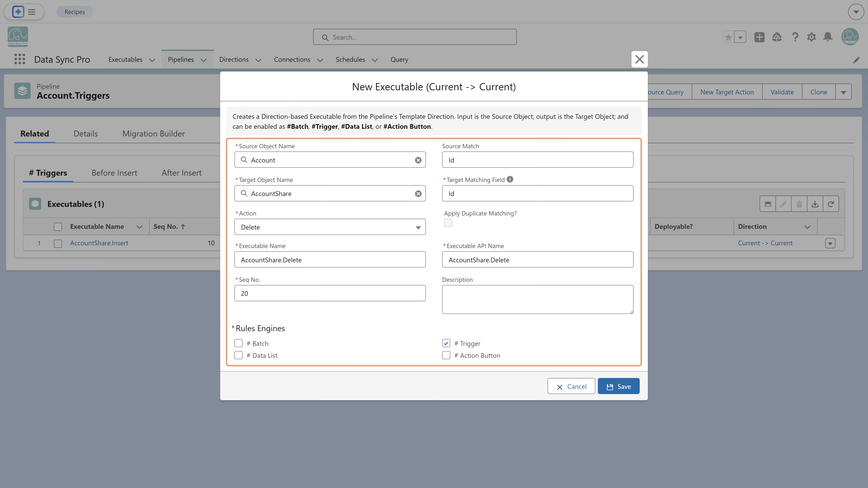Screen dimensions: 868x488
Task: Select the # Triggers tab
Action: coord(48,172)
